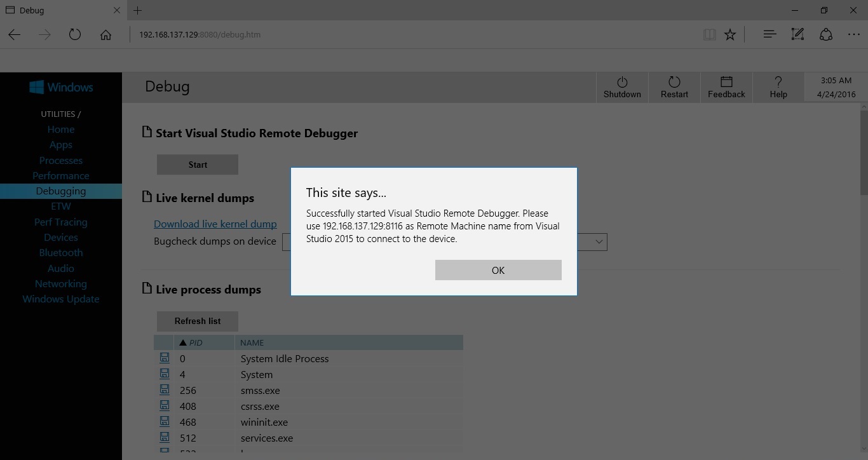This screenshot has height=460, width=868.
Task: Open Bluetooth in sidebar
Action: point(61,253)
